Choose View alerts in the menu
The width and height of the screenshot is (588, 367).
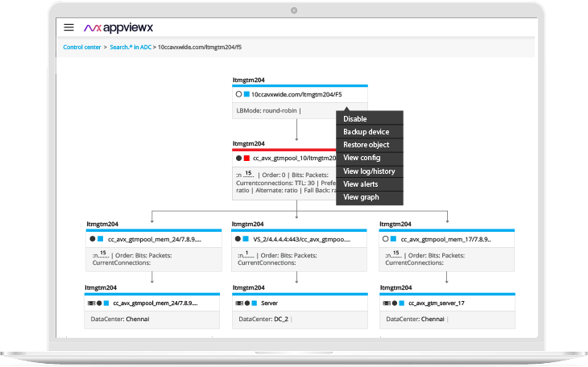pos(360,184)
